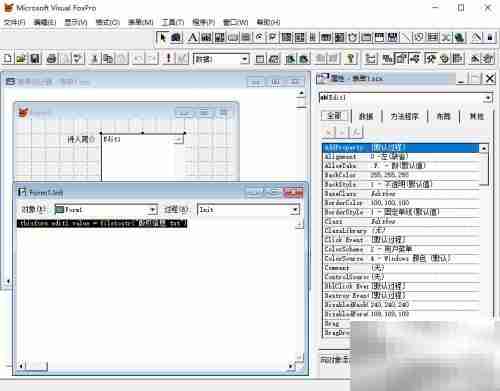Click the Help question mark icon
Viewport: 500px width, 391px height.
click(350, 59)
